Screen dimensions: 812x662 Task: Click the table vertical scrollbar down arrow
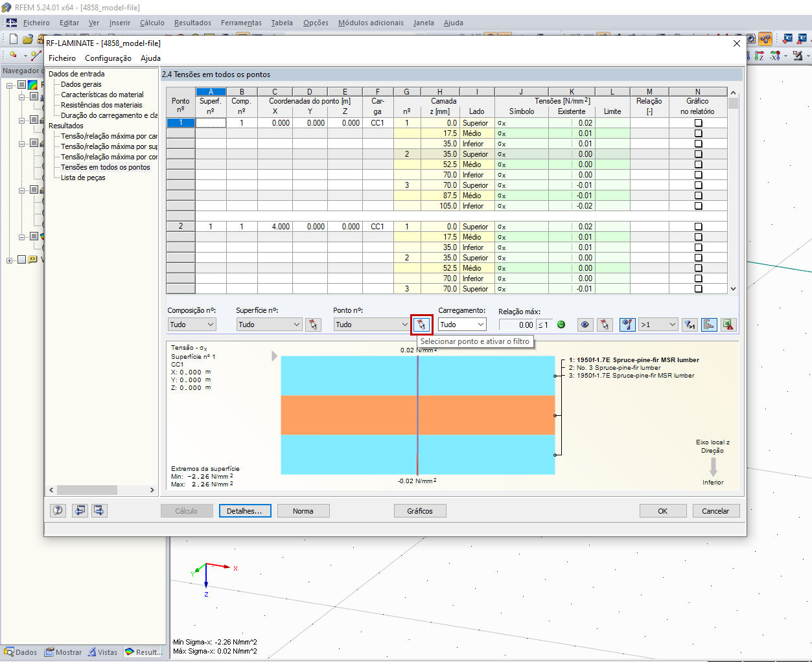coord(733,289)
